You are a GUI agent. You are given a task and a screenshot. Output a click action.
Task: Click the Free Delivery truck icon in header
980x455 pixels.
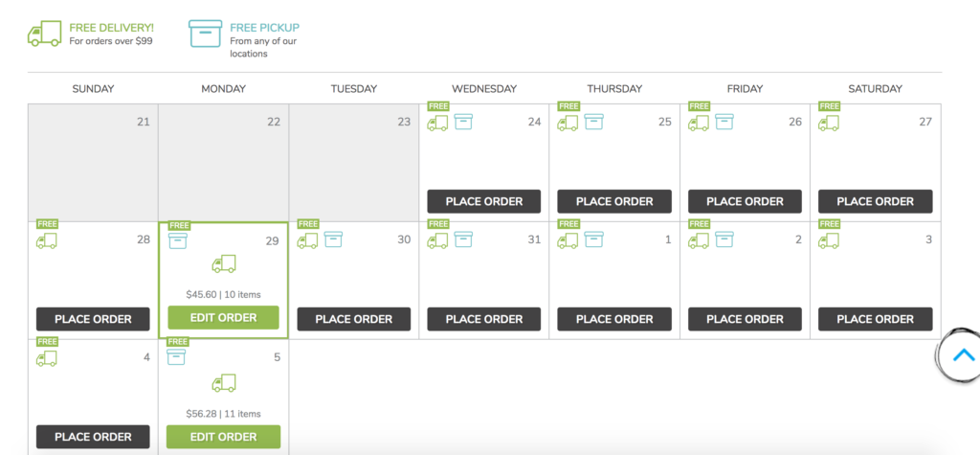tap(44, 34)
